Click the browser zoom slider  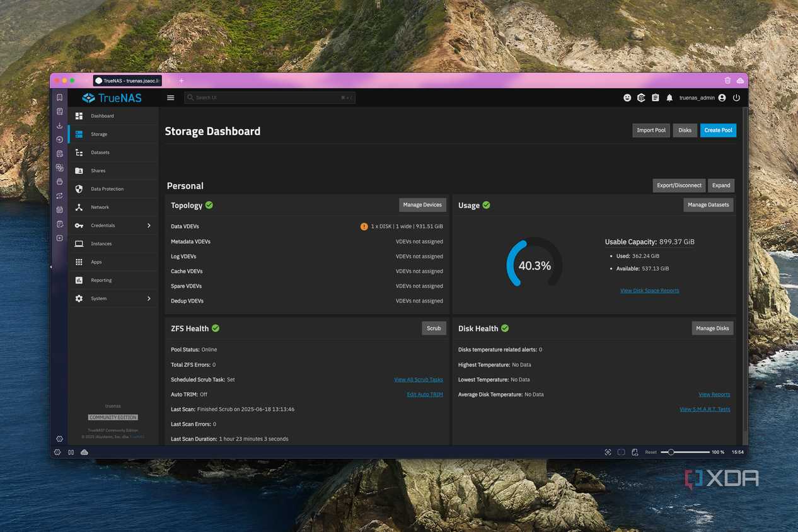pyautogui.click(x=685, y=452)
